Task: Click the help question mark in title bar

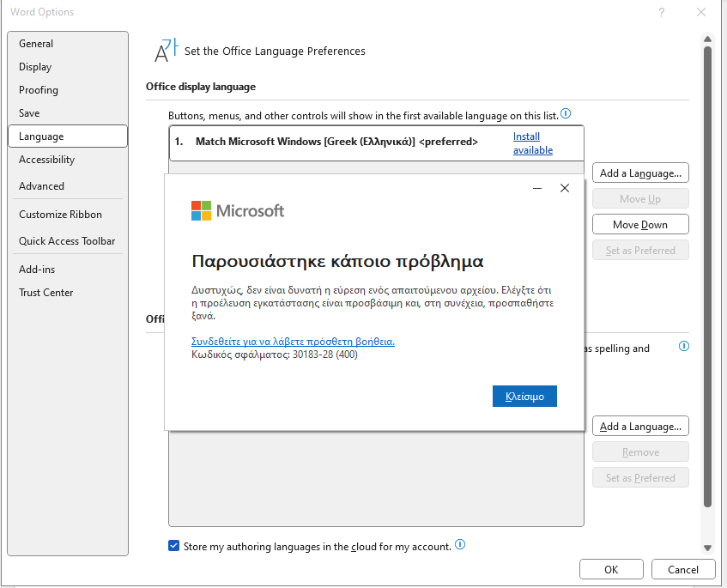Action: pos(662,12)
